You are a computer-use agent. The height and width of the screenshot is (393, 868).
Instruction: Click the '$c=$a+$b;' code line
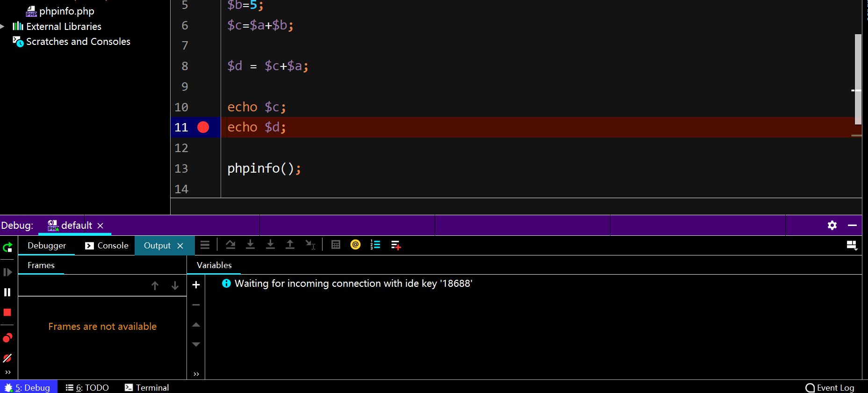coord(260,25)
